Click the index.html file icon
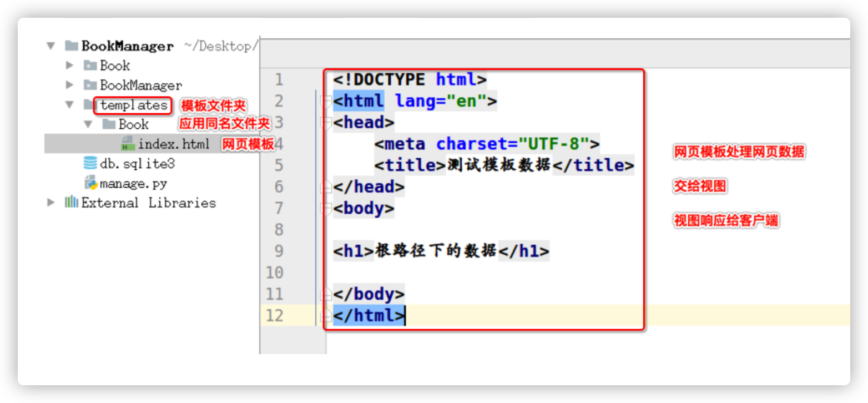Viewport: 868px width, 403px height. point(128,143)
